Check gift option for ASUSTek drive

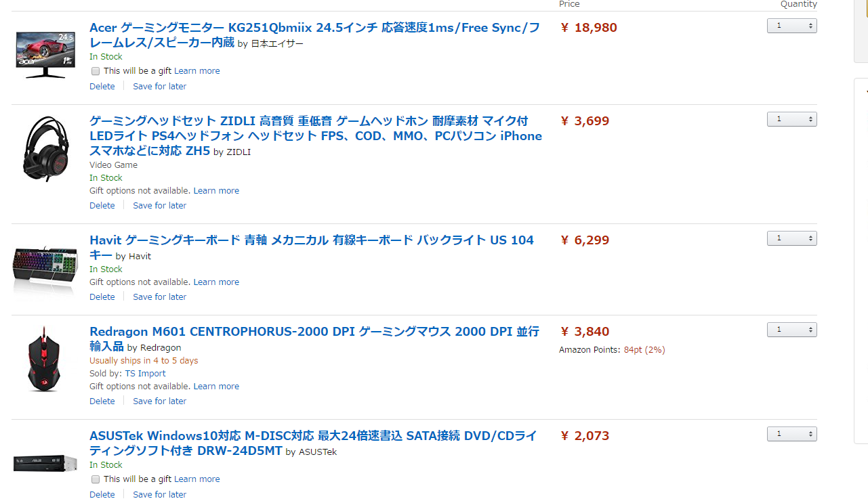click(96, 479)
